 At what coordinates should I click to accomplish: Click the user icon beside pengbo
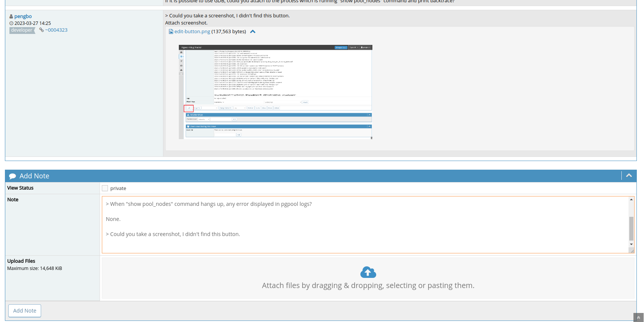(11, 17)
